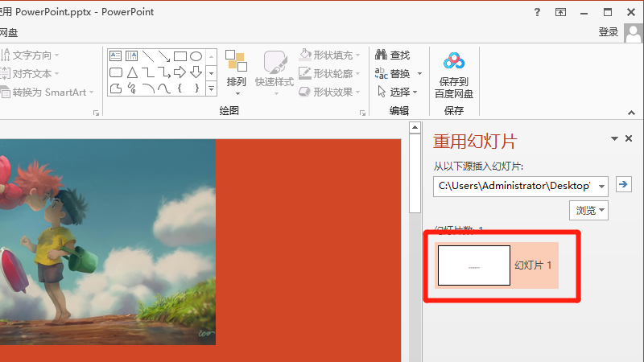Insert the Slide 1 thumbnail from Reuse pane
644x362 pixels.
pyautogui.click(x=474, y=265)
